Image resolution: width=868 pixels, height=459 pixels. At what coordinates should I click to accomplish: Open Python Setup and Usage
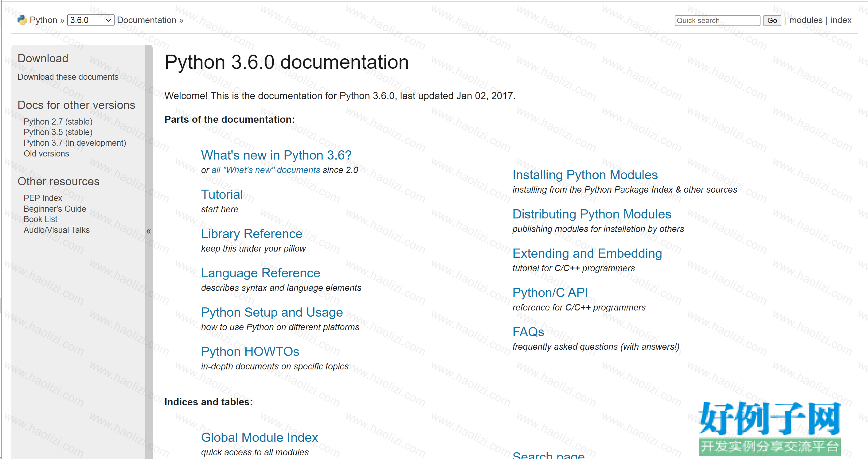(x=272, y=312)
